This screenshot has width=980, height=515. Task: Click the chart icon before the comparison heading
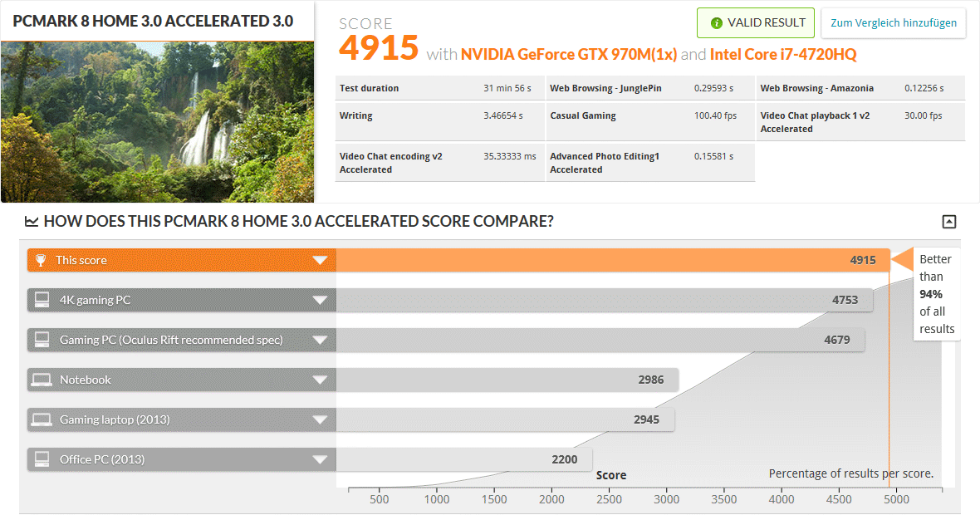click(x=32, y=221)
